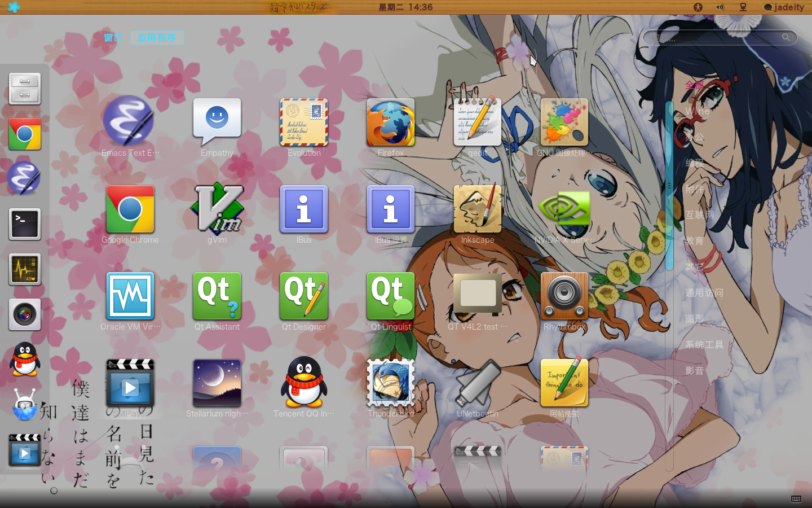Click the search field in the overview
The image size is (812, 508).
click(x=720, y=38)
